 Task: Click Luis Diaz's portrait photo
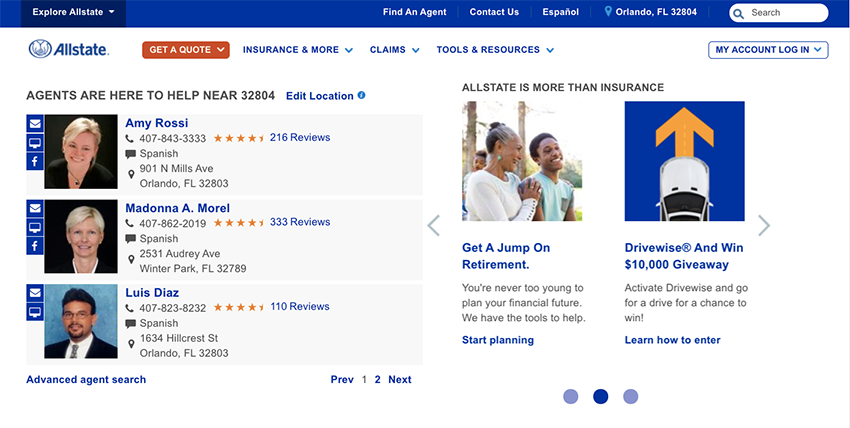tap(81, 321)
